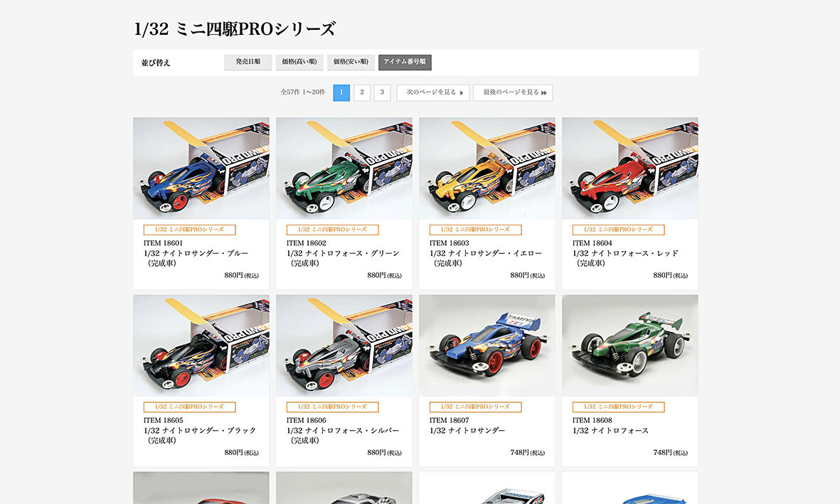Viewport: 840px width, 504px height.
Task: Click 880円 price of ITEM 18604
Action: [x=670, y=275]
